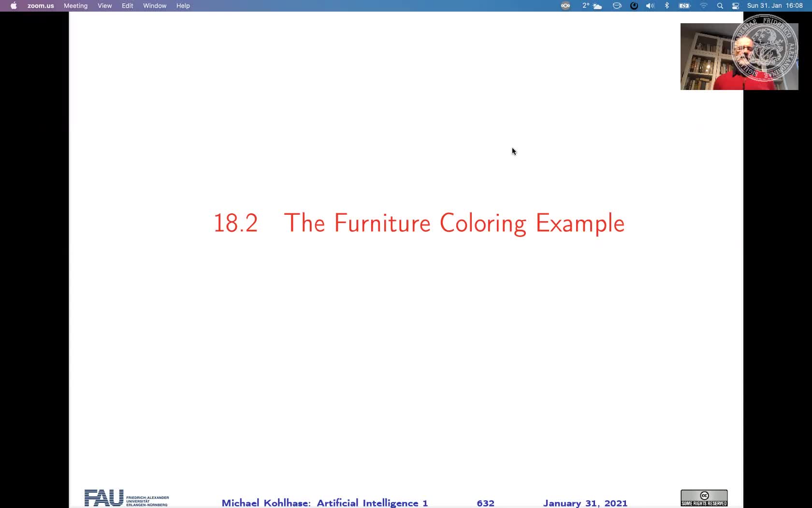Open the Meeting menu
The height and width of the screenshot is (508, 812).
pos(75,6)
